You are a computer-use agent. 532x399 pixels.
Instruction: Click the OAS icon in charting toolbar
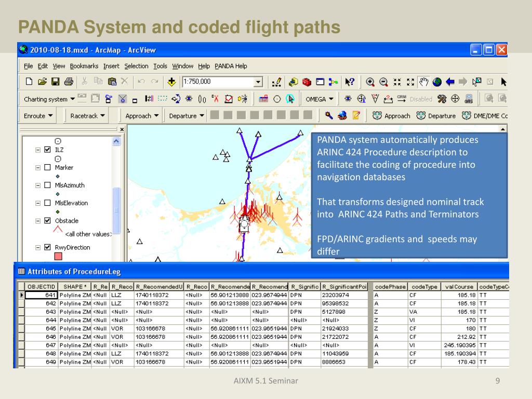click(x=469, y=99)
